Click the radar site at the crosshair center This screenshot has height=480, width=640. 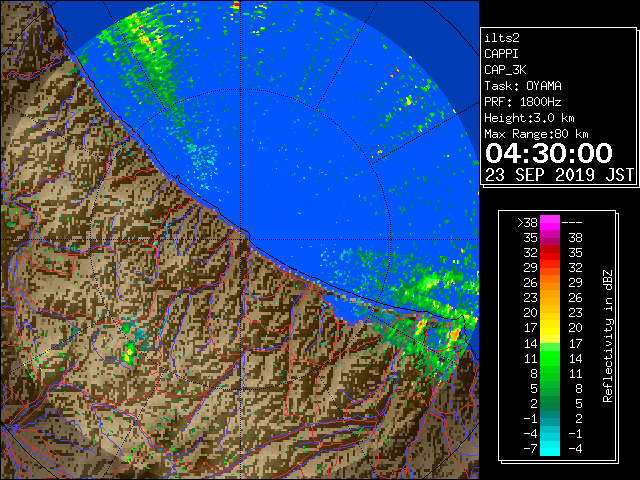[x=240, y=239]
